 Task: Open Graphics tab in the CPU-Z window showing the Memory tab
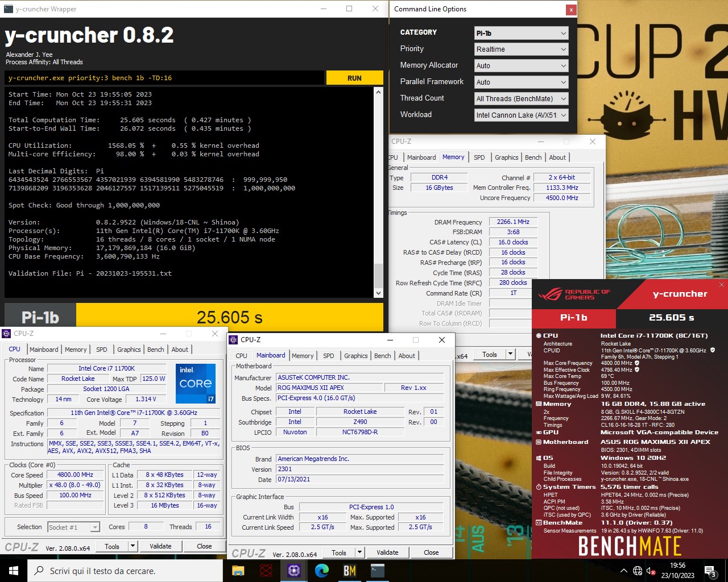point(506,157)
